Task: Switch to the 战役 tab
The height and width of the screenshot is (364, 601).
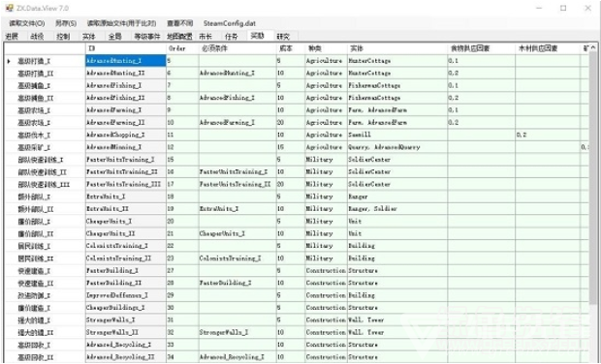Action: (x=37, y=37)
